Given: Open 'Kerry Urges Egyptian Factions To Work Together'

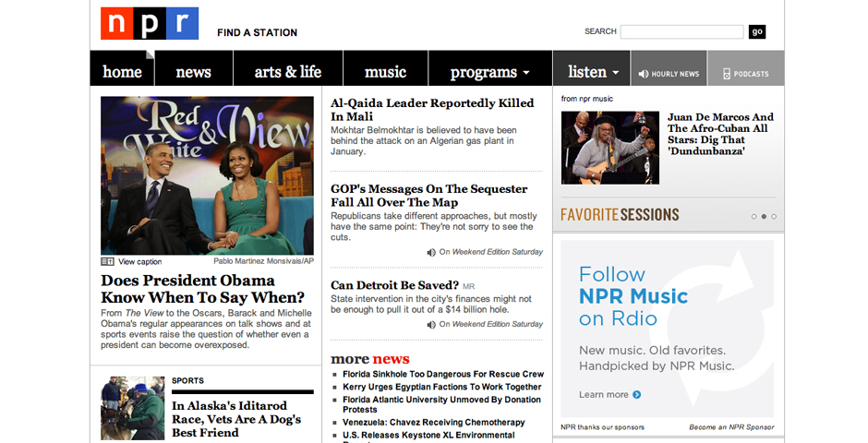Looking at the screenshot, I should [x=441, y=387].
